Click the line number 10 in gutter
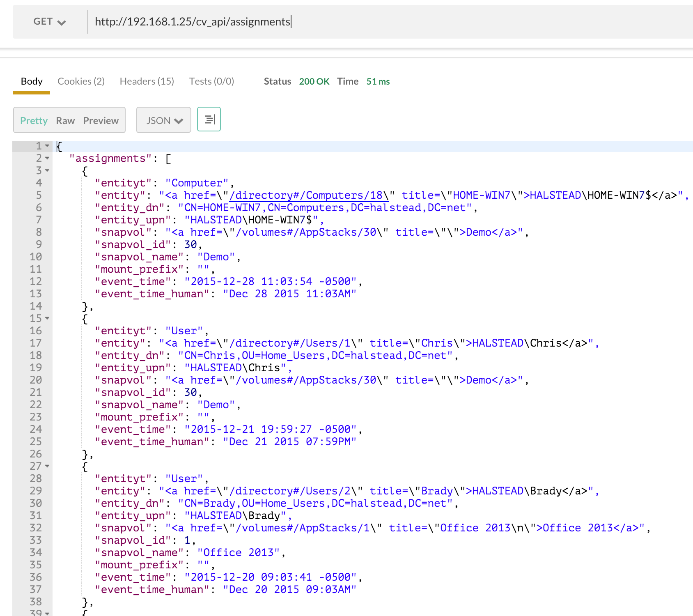Screen dimensions: 693x616 (x=36, y=257)
